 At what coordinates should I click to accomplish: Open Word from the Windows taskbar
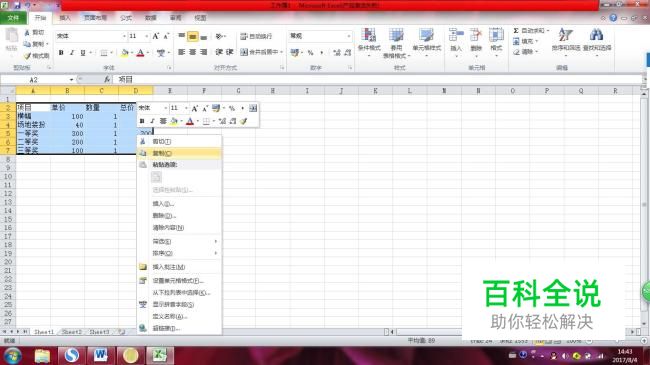(x=100, y=355)
